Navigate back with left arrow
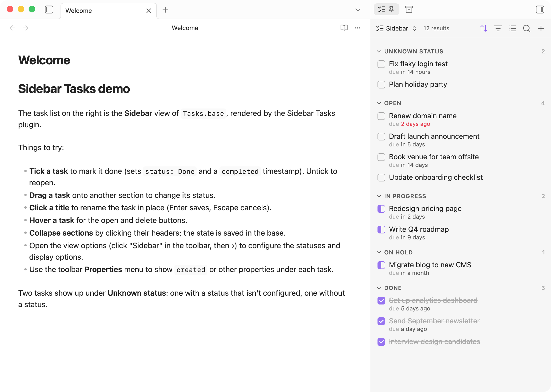This screenshot has width=551, height=392. pyautogui.click(x=12, y=28)
